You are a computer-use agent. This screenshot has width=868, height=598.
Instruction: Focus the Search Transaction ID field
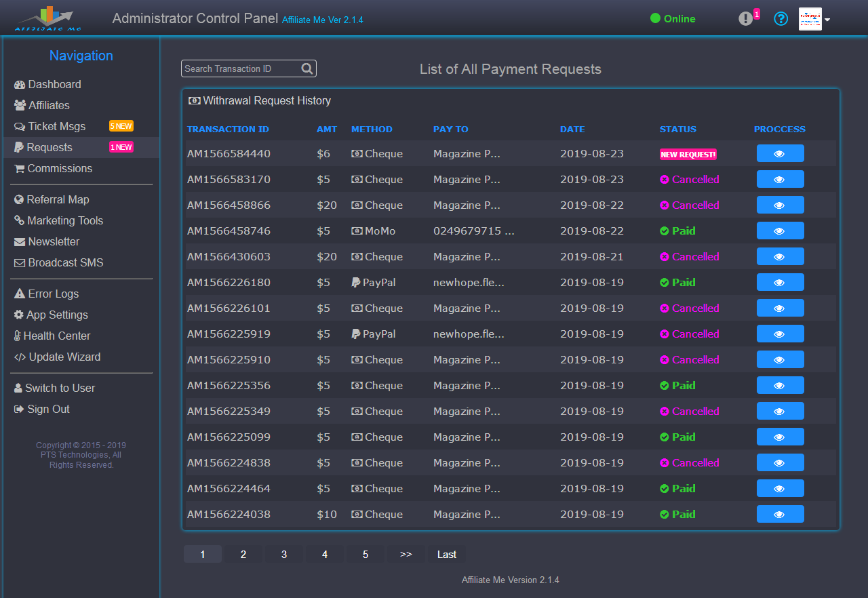pyautogui.click(x=241, y=68)
